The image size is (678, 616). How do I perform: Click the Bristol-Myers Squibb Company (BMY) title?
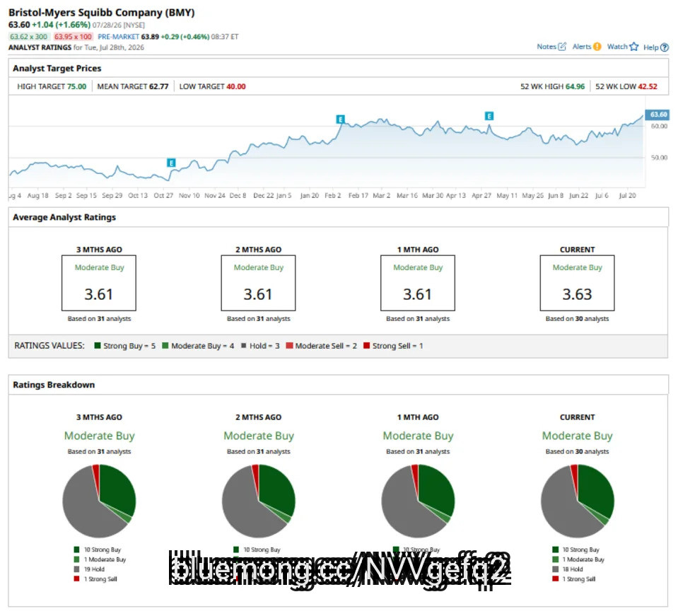(102, 13)
